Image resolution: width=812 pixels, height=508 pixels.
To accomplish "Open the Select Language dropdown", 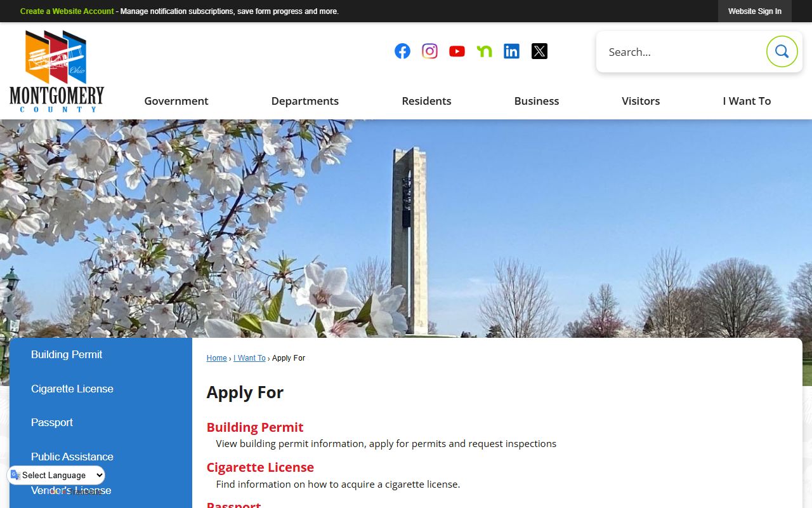I will (56, 475).
